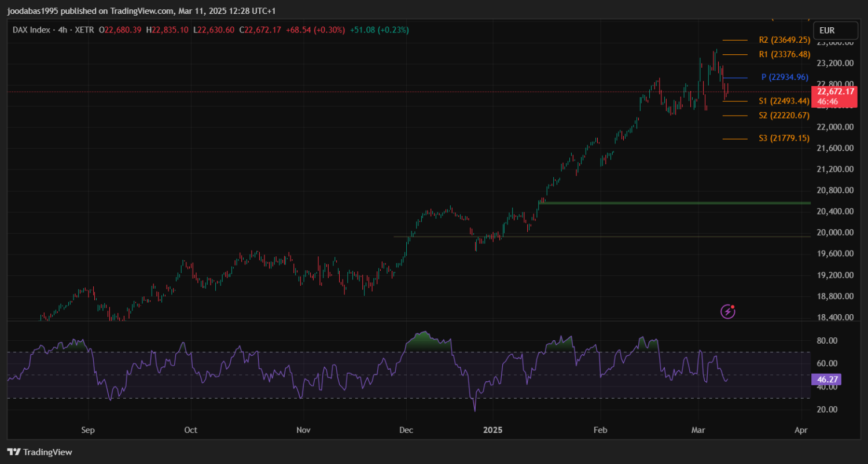This screenshot has height=464, width=868.
Task: Click the RSI 80.00 scale label
Action: 826,341
